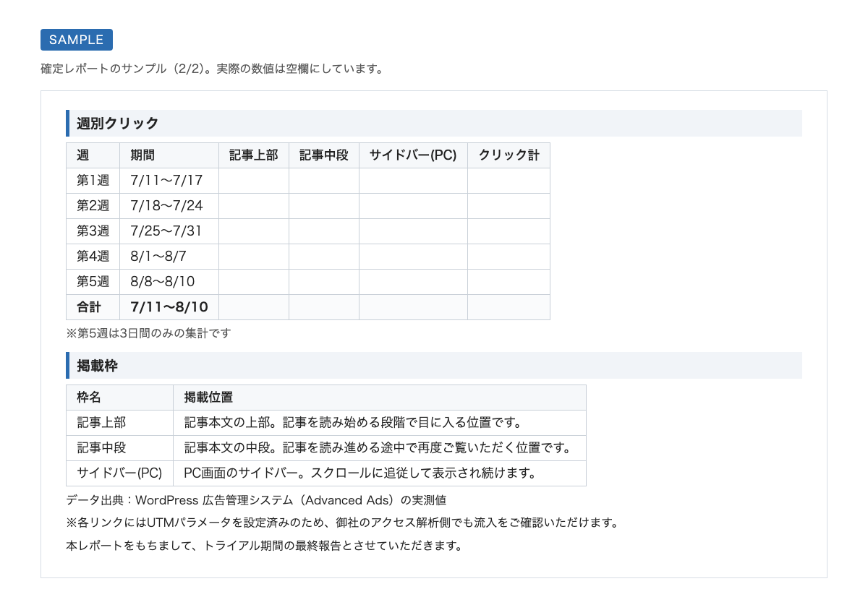Click the クリック計 column header
The image size is (868, 610).
pos(509,155)
